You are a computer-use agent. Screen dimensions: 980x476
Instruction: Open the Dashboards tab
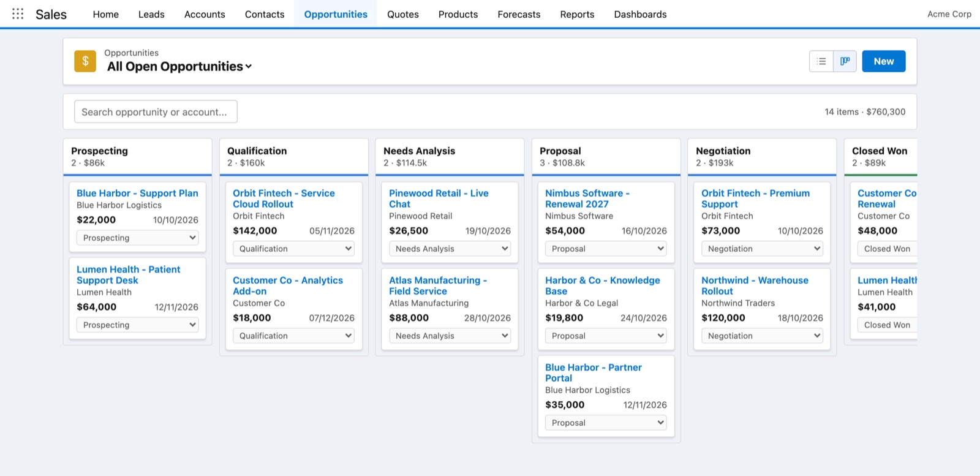[x=640, y=14]
